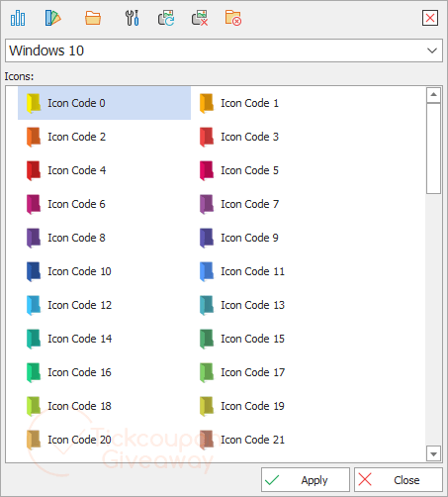Click the Apply button

click(306, 480)
